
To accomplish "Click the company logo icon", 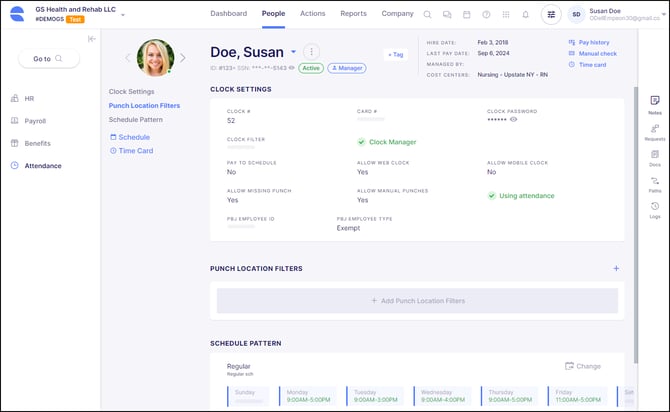I will tap(17, 14).
